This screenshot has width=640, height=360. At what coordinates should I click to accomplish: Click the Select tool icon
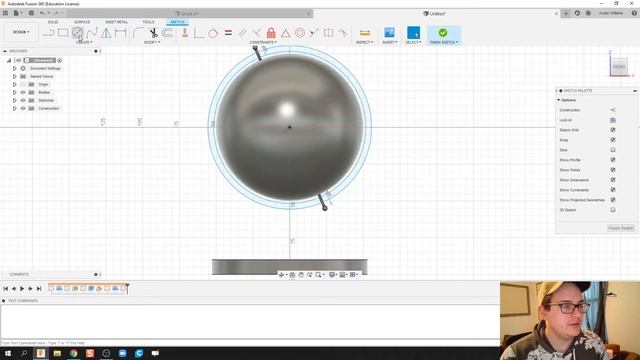click(413, 33)
